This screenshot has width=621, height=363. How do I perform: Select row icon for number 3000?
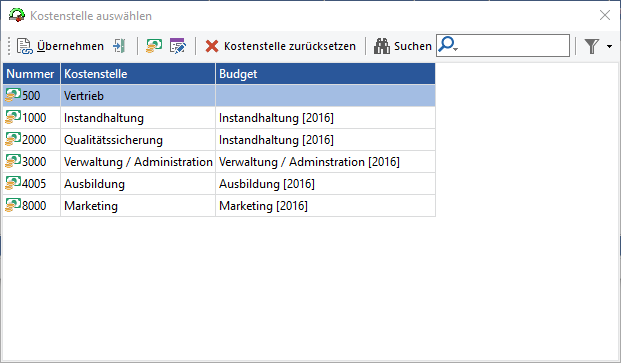click(13, 161)
